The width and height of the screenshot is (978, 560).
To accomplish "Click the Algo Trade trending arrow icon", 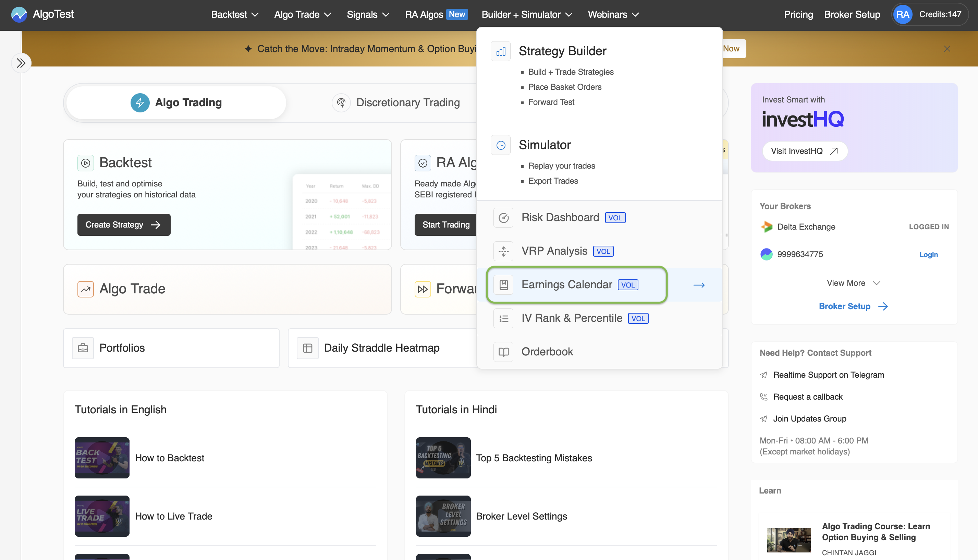I will 85,289.
